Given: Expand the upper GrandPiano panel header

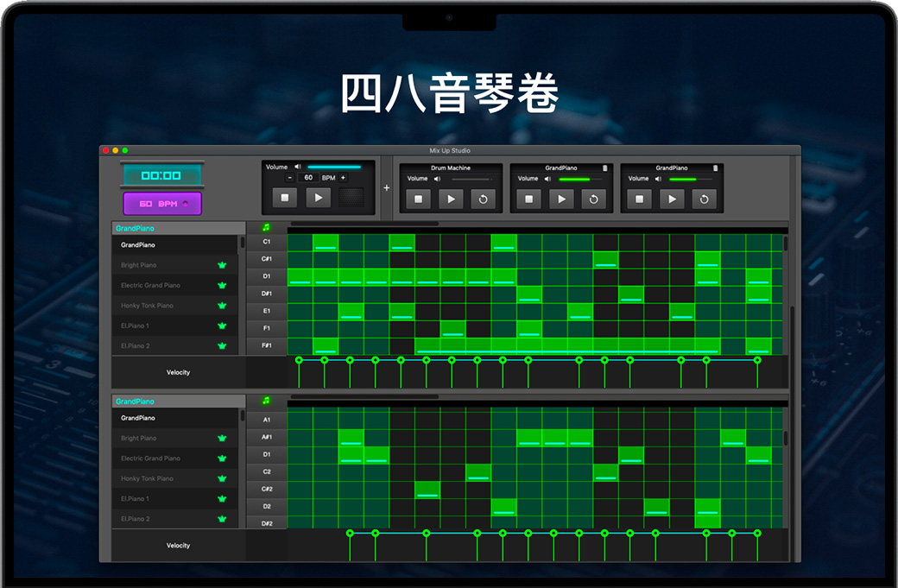Looking at the screenshot, I should tap(177, 229).
